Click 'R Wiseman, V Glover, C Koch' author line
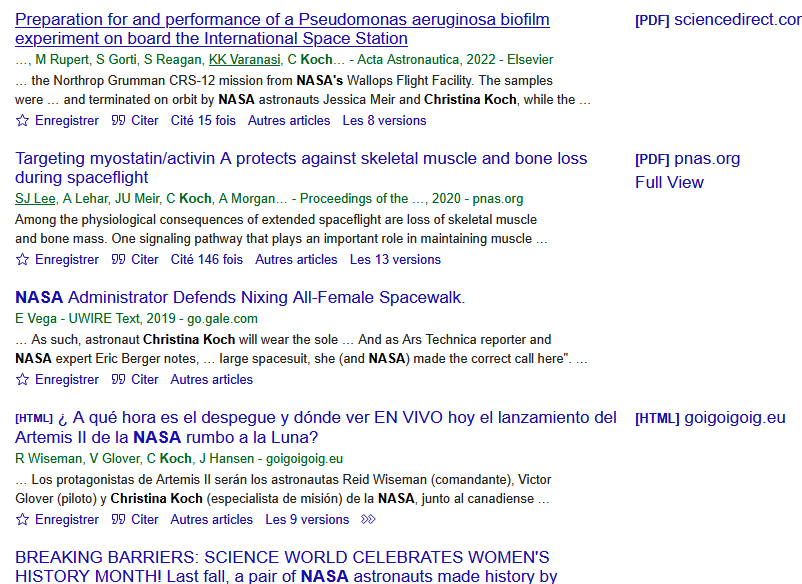Image resolution: width=802 pixels, height=584 pixels. 179,459
